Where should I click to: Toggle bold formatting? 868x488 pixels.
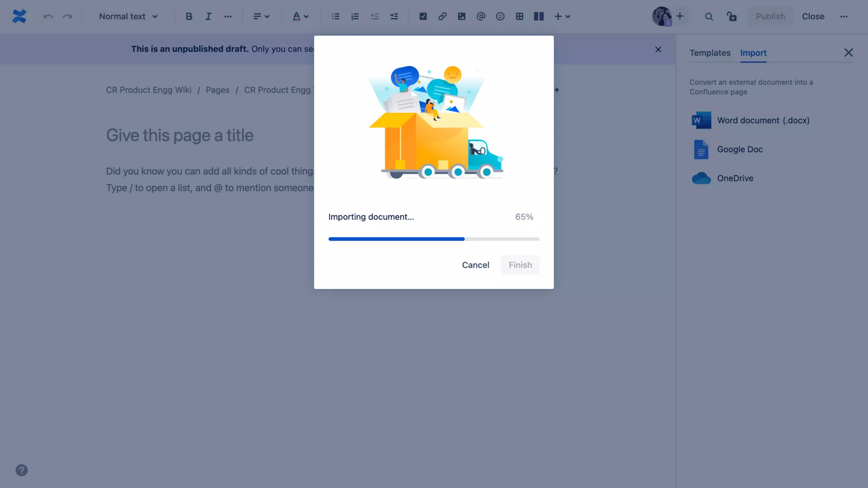coord(189,17)
